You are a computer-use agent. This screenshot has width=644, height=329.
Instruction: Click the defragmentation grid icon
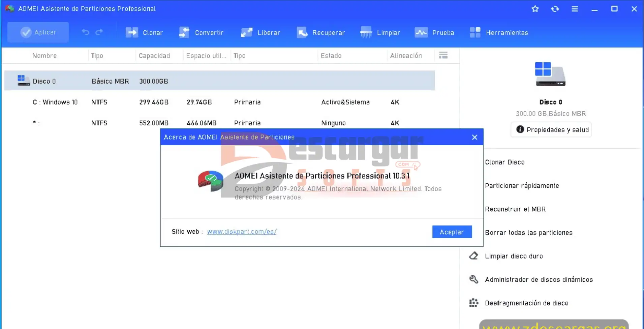[473, 303]
